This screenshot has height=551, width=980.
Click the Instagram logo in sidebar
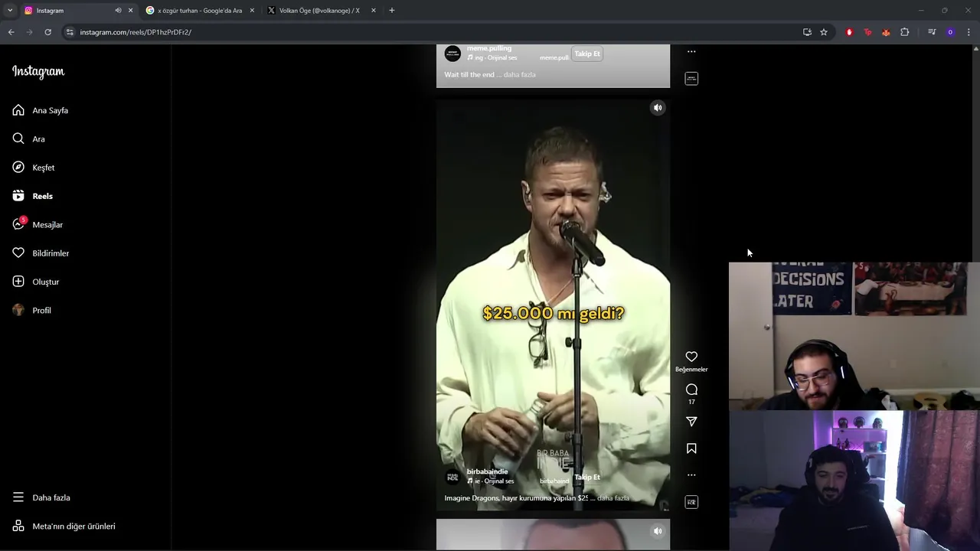tap(38, 71)
